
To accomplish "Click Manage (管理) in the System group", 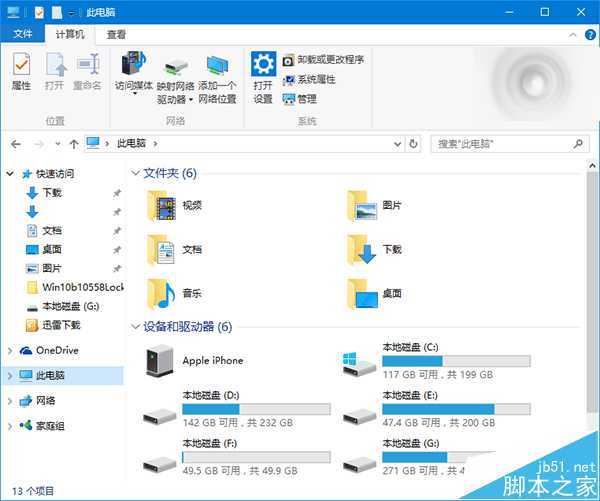I will pos(300,99).
